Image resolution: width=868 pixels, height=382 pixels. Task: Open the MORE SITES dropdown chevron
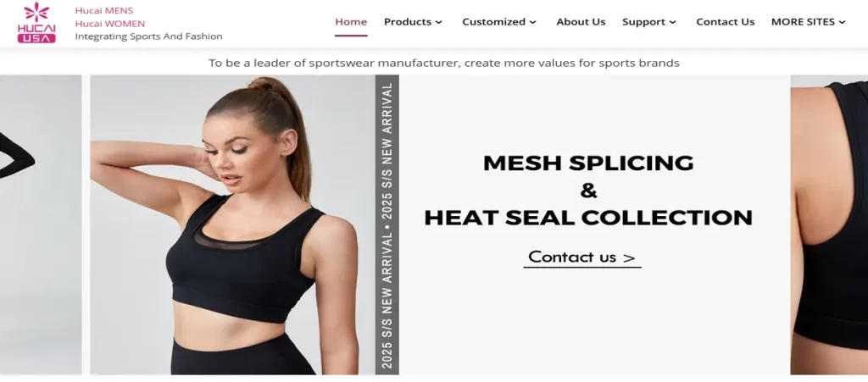click(x=842, y=23)
